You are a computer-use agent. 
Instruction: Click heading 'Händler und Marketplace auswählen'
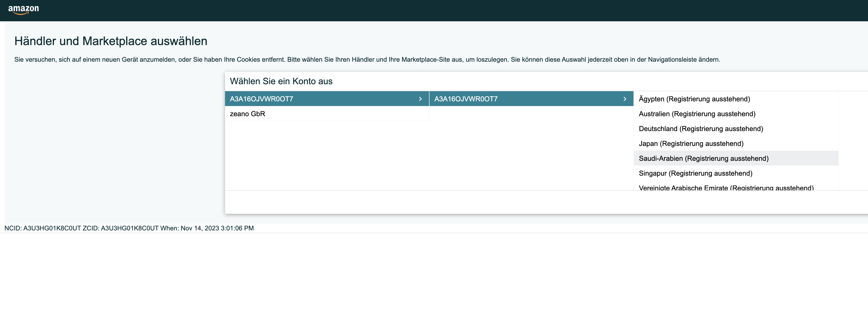click(111, 41)
